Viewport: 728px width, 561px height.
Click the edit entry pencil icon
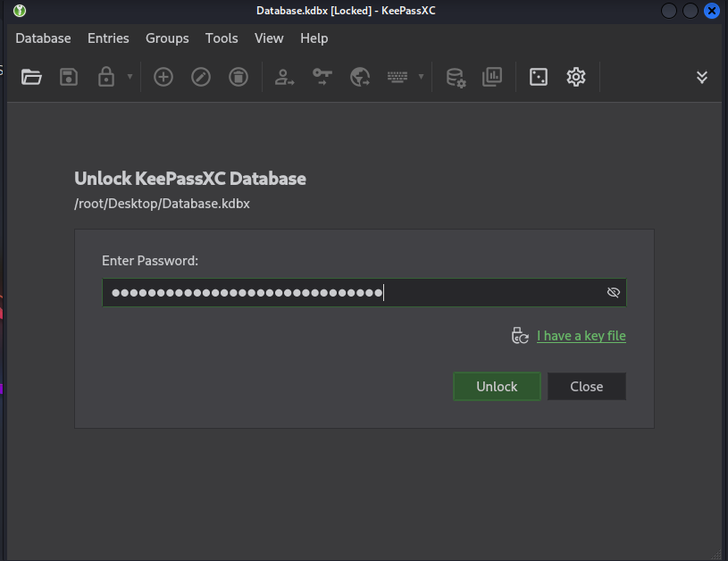[x=201, y=77]
